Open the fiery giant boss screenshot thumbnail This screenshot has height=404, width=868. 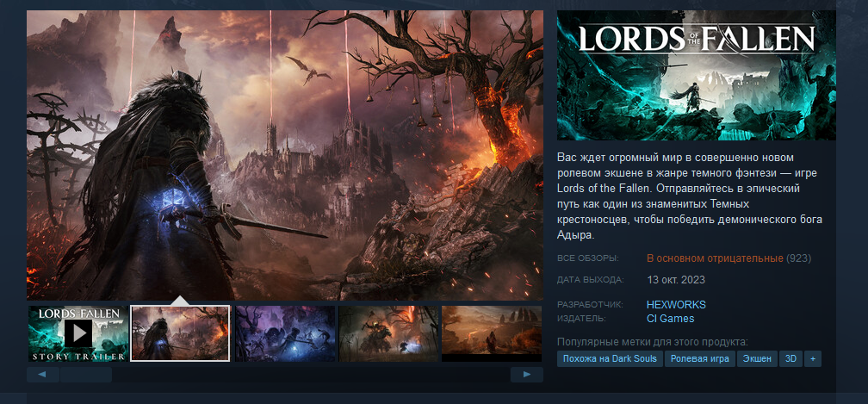[388, 333]
